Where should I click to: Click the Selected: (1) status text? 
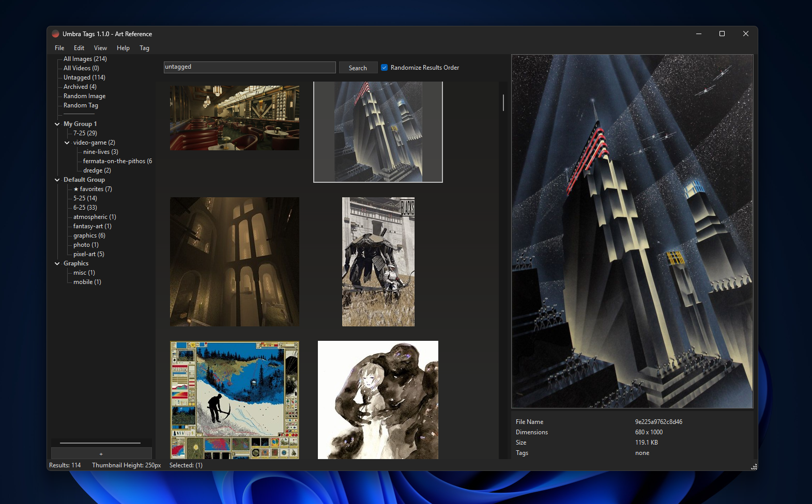click(x=186, y=465)
